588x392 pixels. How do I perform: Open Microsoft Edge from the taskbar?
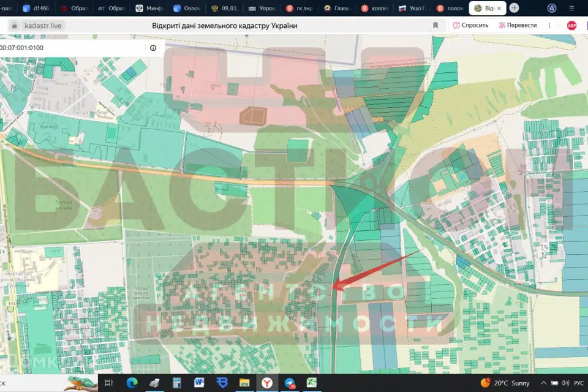point(132,383)
